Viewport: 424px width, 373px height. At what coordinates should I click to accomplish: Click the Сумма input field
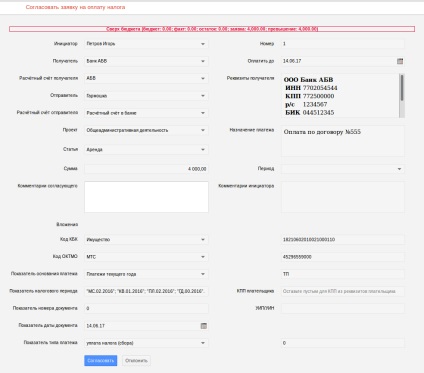click(146, 169)
